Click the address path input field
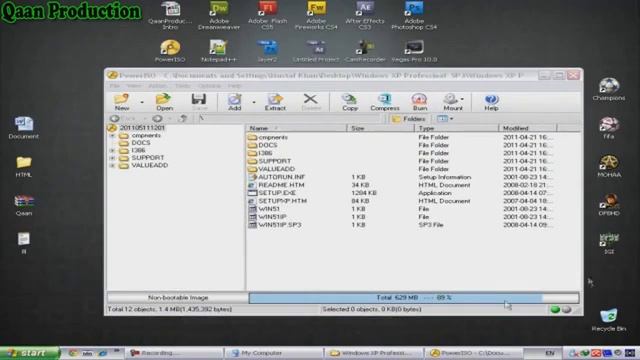The width and height of the screenshot is (640, 360). click(x=290, y=118)
